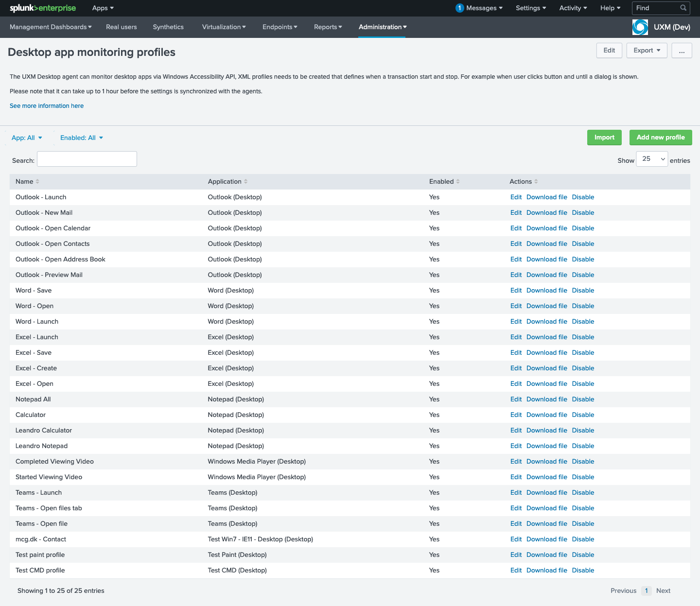Go to the Synthetics tab
The width and height of the screenshot is (700, 606).
168,27
